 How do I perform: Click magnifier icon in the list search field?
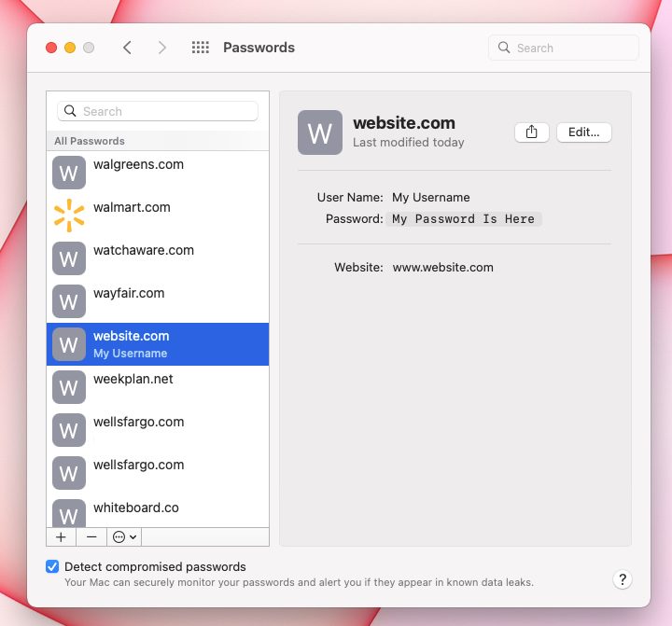tap(70, 111)
